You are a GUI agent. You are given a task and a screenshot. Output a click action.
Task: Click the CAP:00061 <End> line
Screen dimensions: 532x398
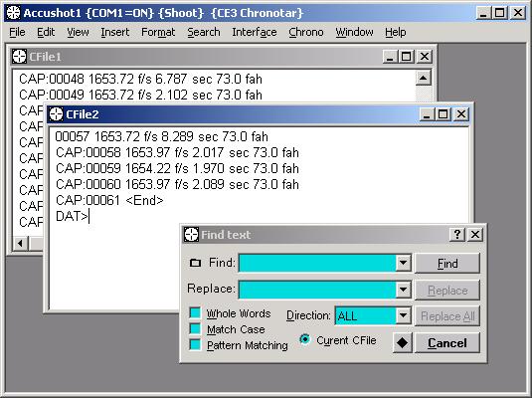pos(109,200)
